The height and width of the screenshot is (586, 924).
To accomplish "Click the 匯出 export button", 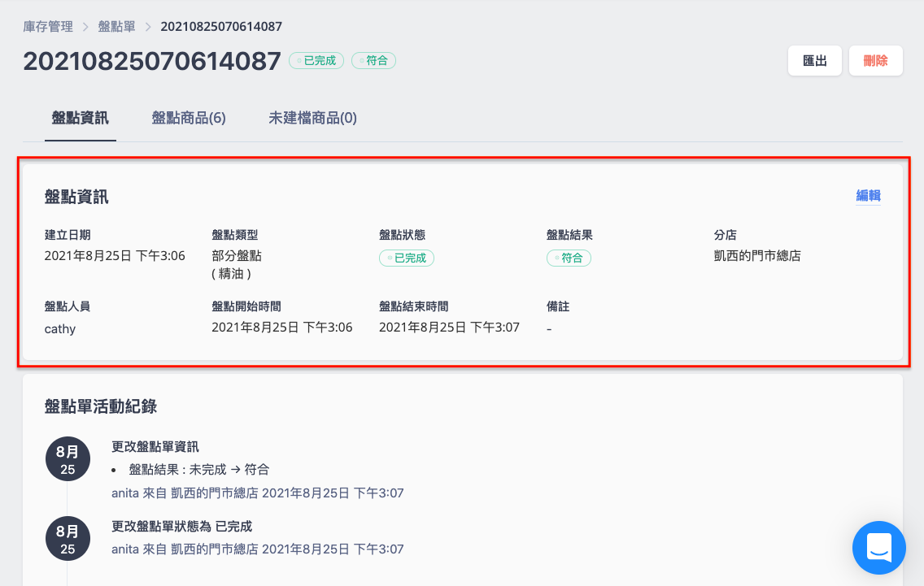I will 815,61.
